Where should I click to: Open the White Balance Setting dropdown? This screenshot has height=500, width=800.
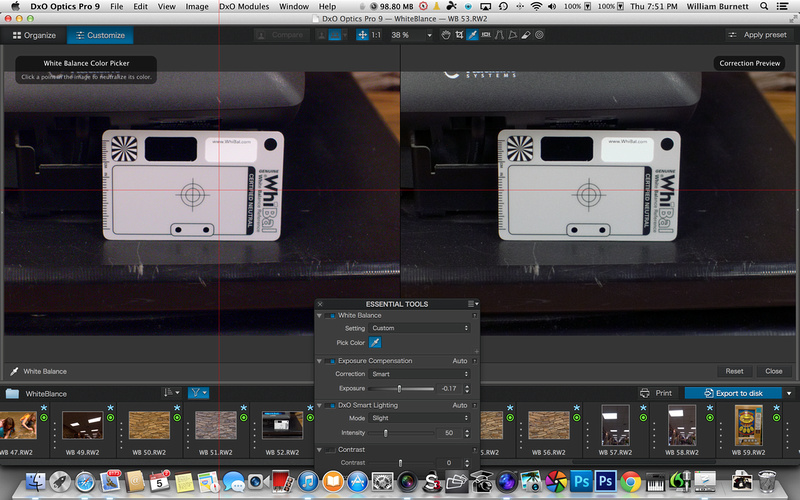point(419,328)
